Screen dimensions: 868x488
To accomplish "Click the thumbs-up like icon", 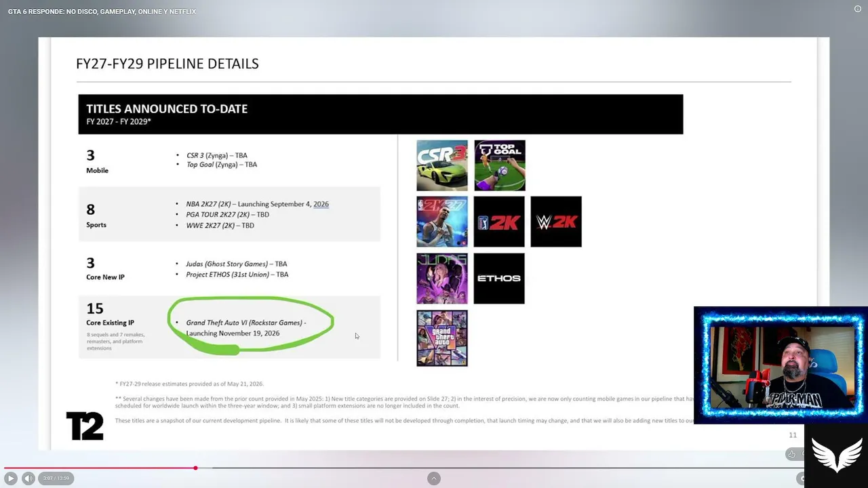I will pyautogui.click(x=791, y=454).
